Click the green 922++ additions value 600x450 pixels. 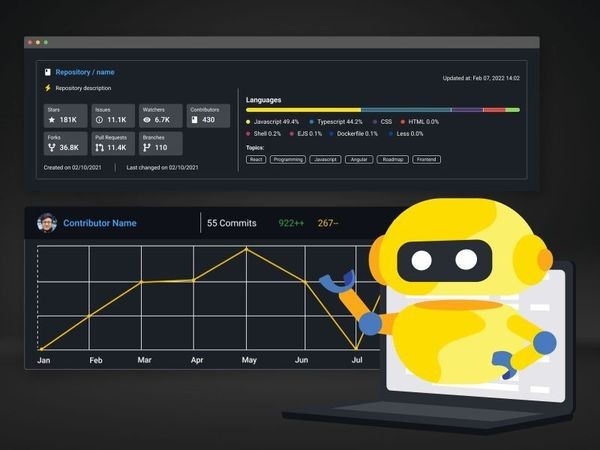click(x=291, y=223)
